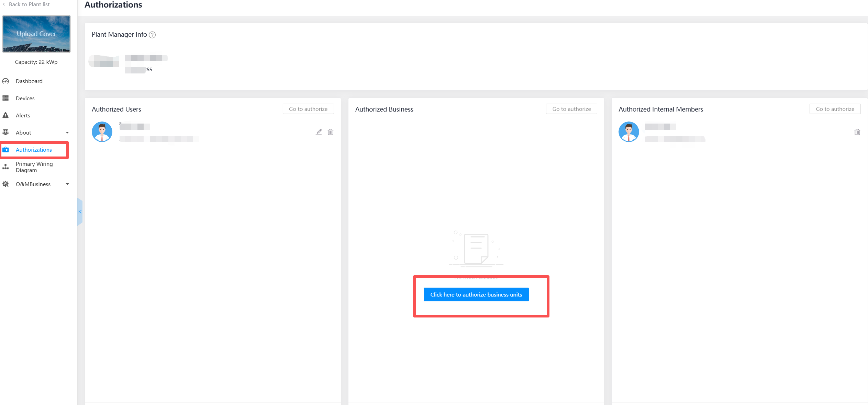This screenshot has width=868, height=405.
Task: Open the Authorizations menu item
Action: [34, 150]
